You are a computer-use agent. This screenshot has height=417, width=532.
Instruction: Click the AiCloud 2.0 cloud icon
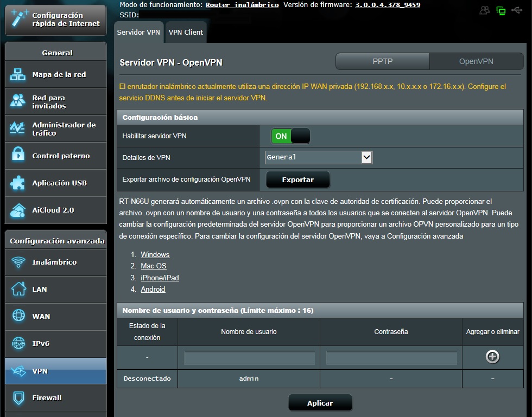pyautogui.click(x=17, y=210)
